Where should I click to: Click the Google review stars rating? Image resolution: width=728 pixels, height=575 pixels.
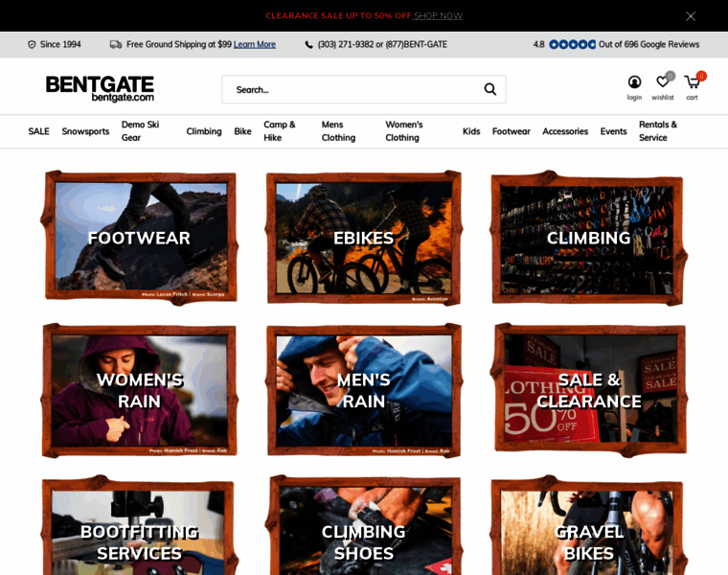coord(572,45)
